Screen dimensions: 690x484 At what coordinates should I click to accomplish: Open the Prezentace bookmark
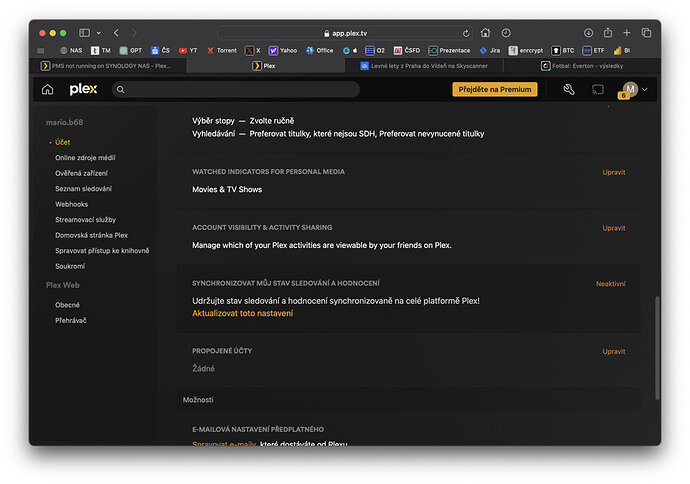coord(449,51)
